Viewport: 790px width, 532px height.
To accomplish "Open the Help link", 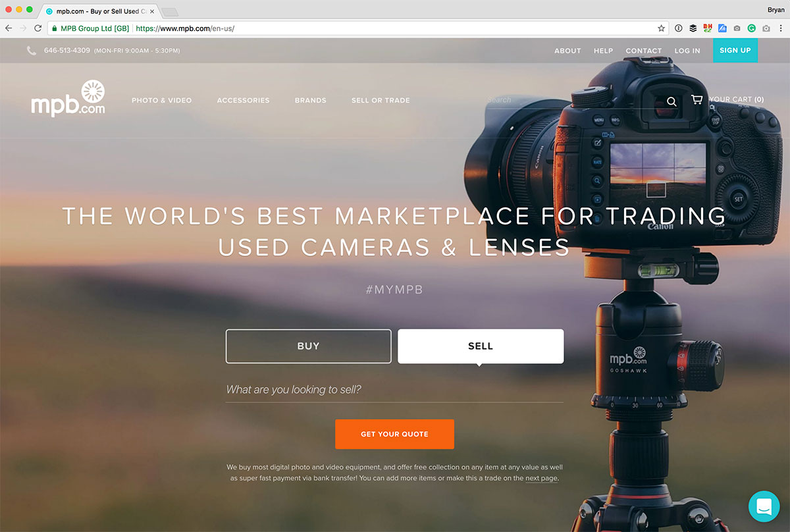I will click(x=603, y=51).
